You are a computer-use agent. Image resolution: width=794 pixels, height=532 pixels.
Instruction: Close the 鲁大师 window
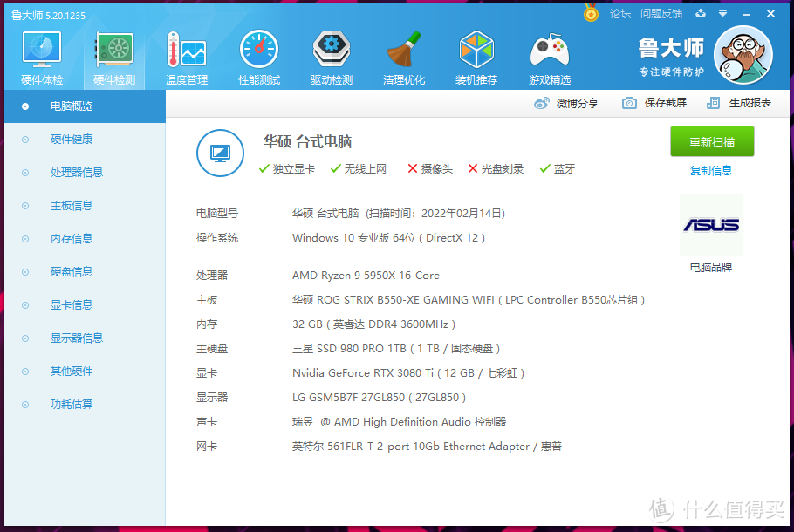tap(770, 14)
